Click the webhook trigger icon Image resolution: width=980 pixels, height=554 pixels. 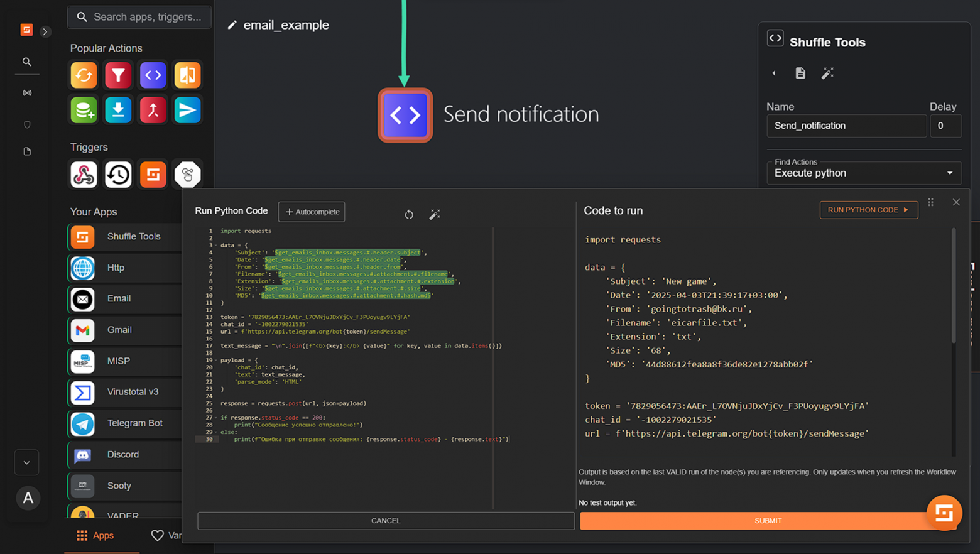84,175
